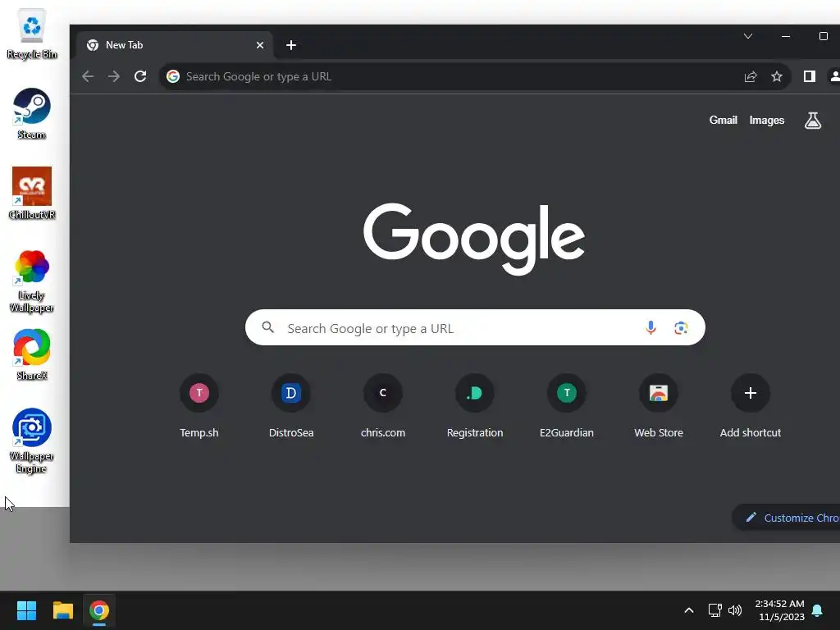
Task: Open Search Labs flask icon
Action: point(813,121)
